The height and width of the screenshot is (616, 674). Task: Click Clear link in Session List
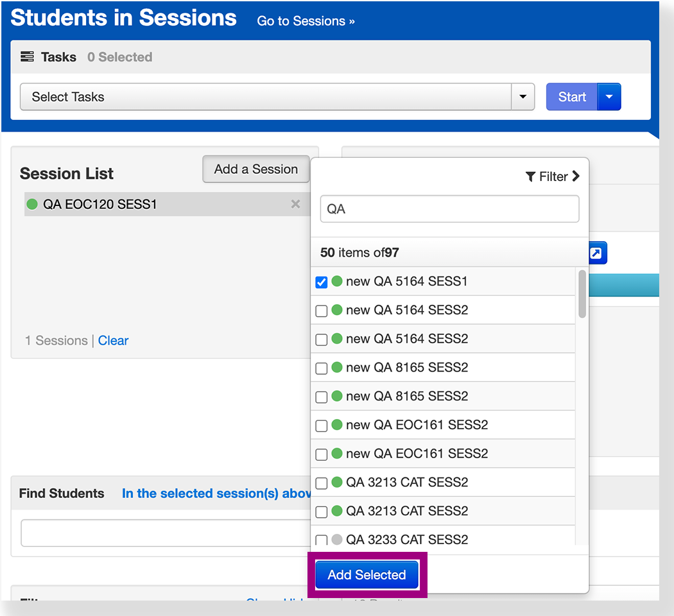(113, 341)
